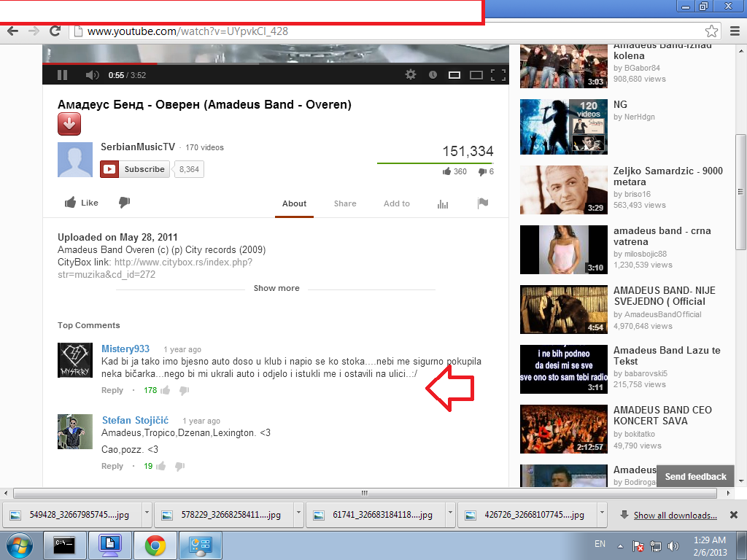Subscribe to SerbianMusicTV channel

point(135,169)
